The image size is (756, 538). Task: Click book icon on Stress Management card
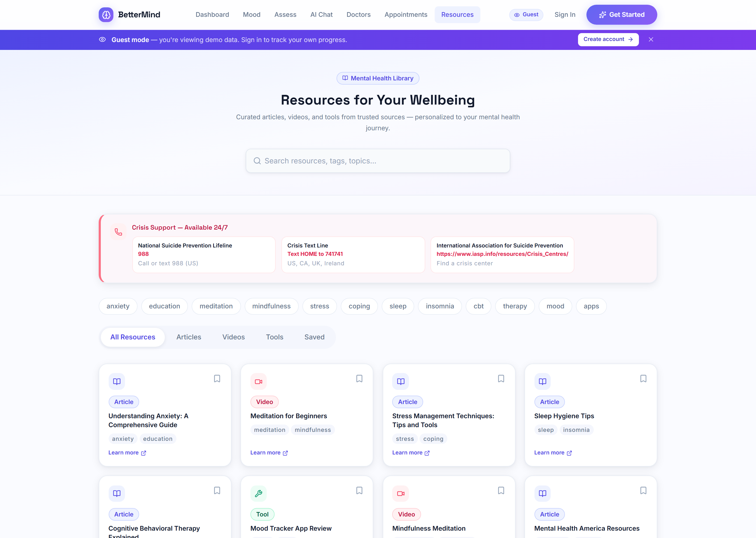tap(401, 382)
